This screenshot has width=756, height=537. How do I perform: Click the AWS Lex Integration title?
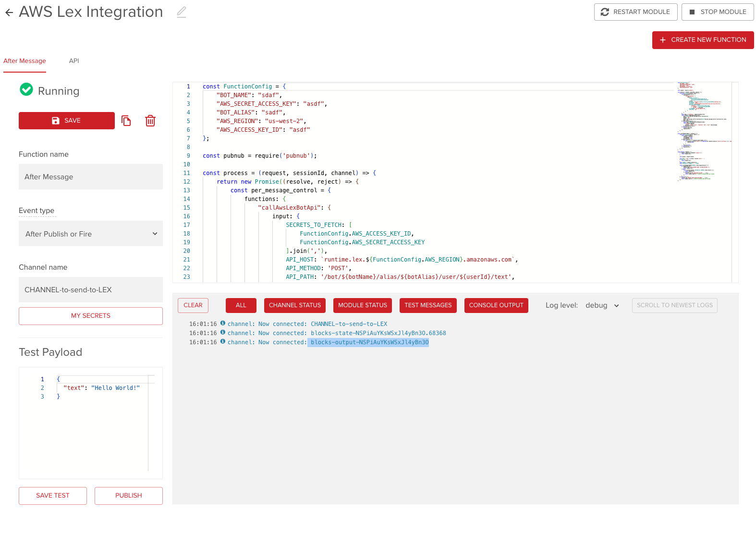click(91, 12)
